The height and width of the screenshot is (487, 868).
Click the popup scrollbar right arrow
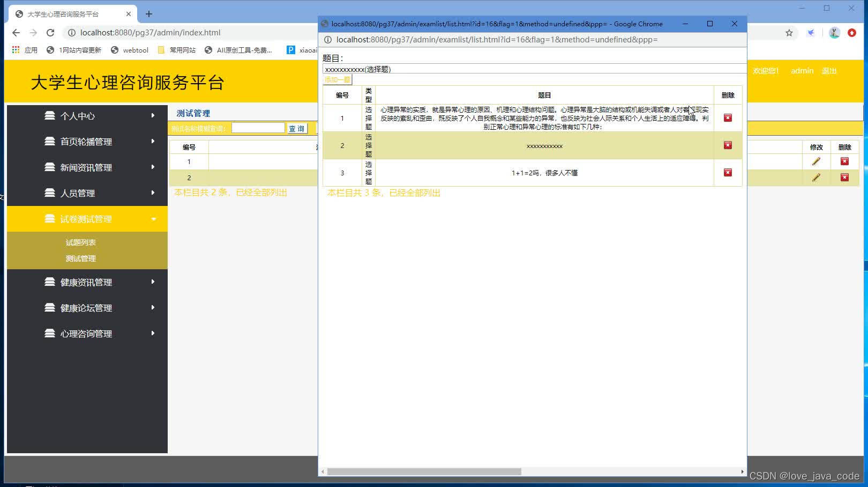click(742, 471)
